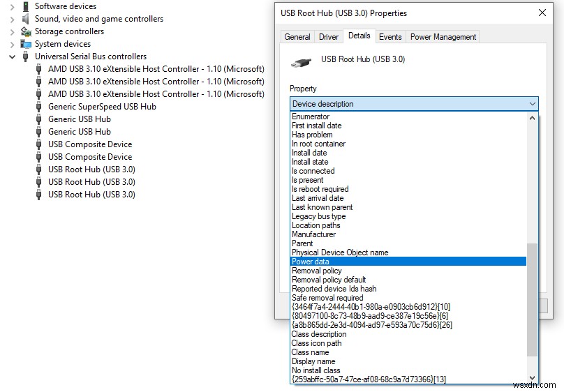The height and width of the screenshot is (392, 564).
Task: Expand the Sound, video and game controllers node
Action: coord(13,19)
